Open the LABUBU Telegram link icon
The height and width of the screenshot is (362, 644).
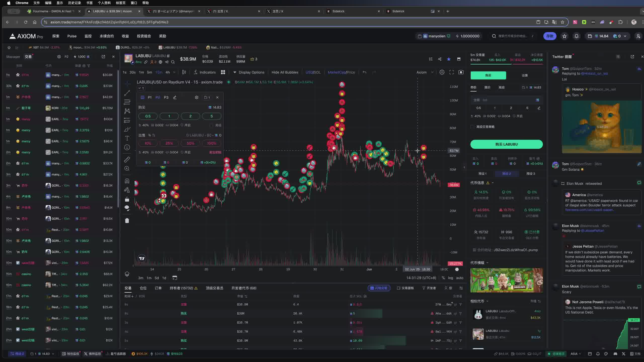point(167,62)
